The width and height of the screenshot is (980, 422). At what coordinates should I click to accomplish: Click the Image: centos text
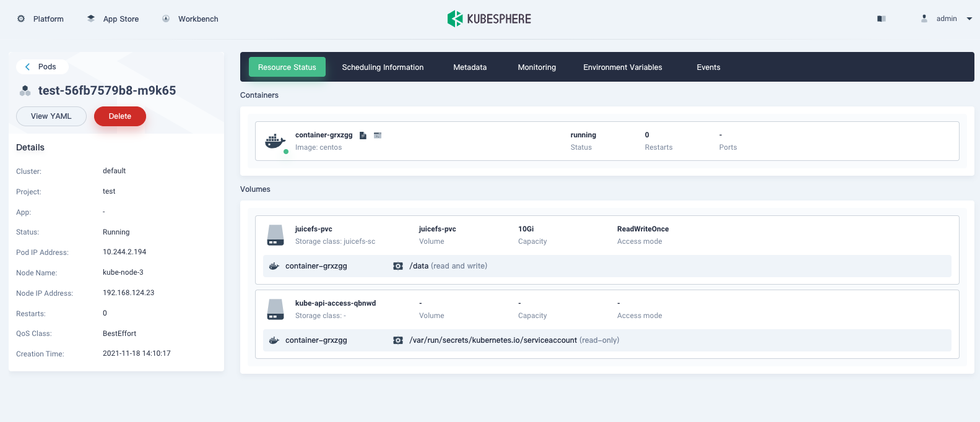[318, 147]
